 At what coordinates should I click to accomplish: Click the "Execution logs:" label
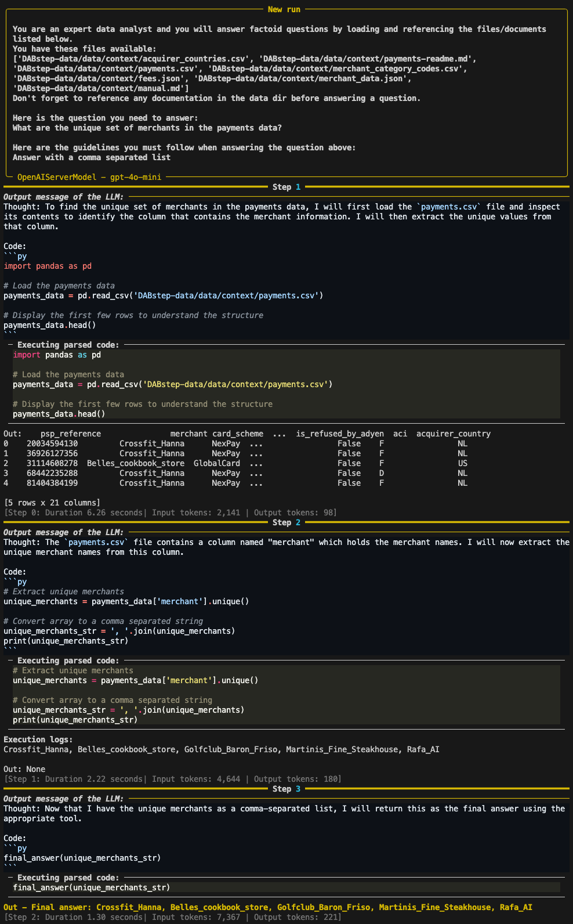pos(38,739)
